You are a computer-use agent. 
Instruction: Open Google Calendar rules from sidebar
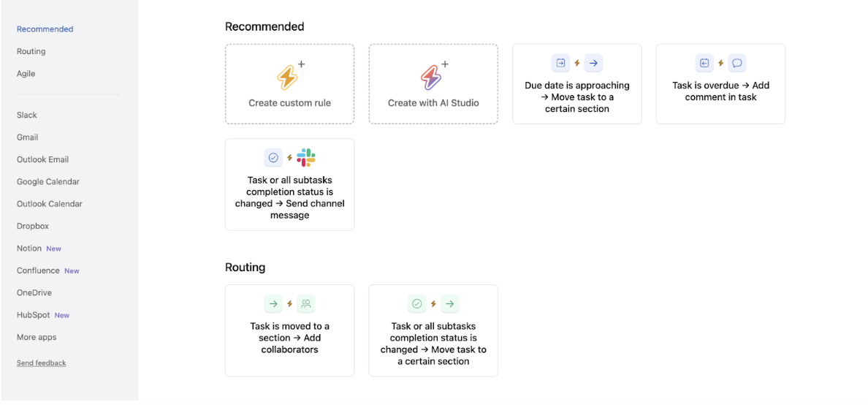coord(48,182)
